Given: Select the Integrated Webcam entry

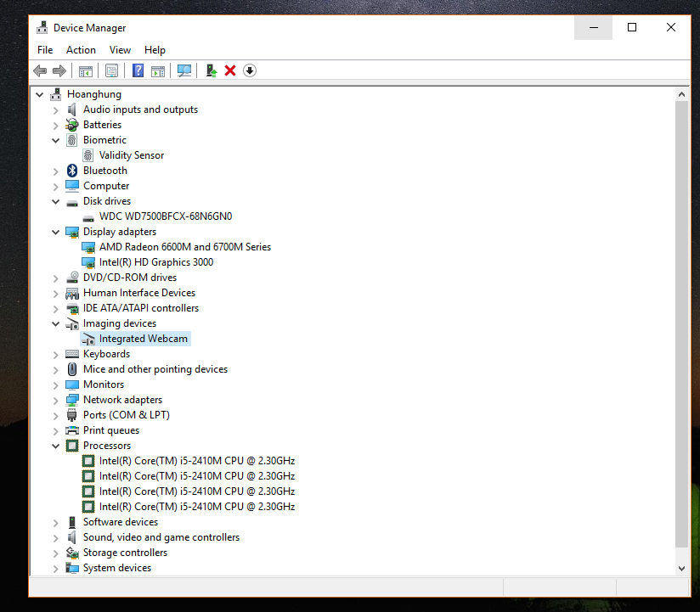Looking at the screenshot, I should tap(144, 339).
